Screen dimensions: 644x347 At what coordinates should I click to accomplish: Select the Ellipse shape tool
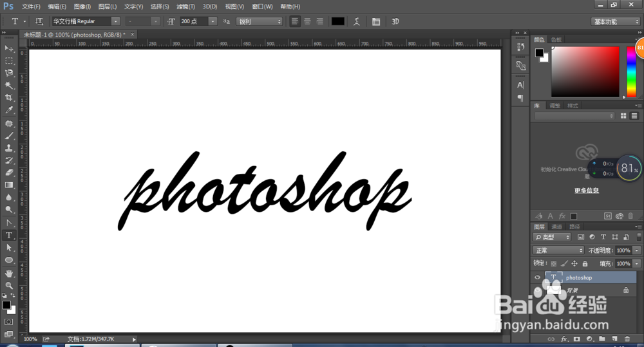(x=8, y=260)
